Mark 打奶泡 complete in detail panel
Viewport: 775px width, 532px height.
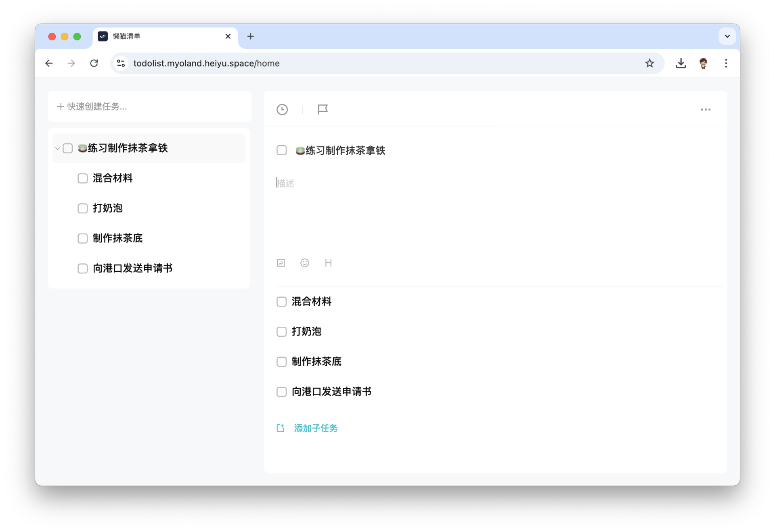[x=281, y=332]
